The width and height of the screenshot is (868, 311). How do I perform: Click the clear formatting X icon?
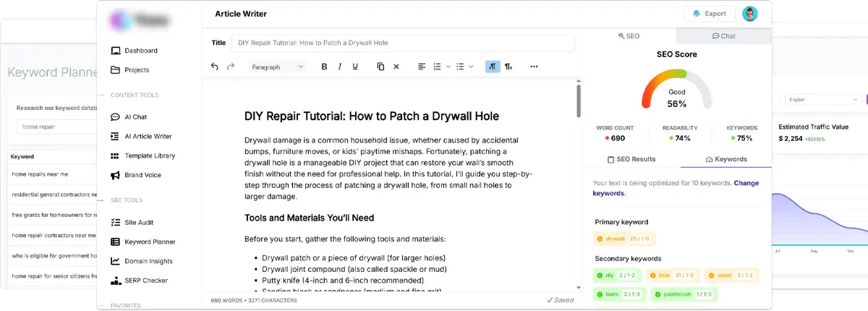396,67
